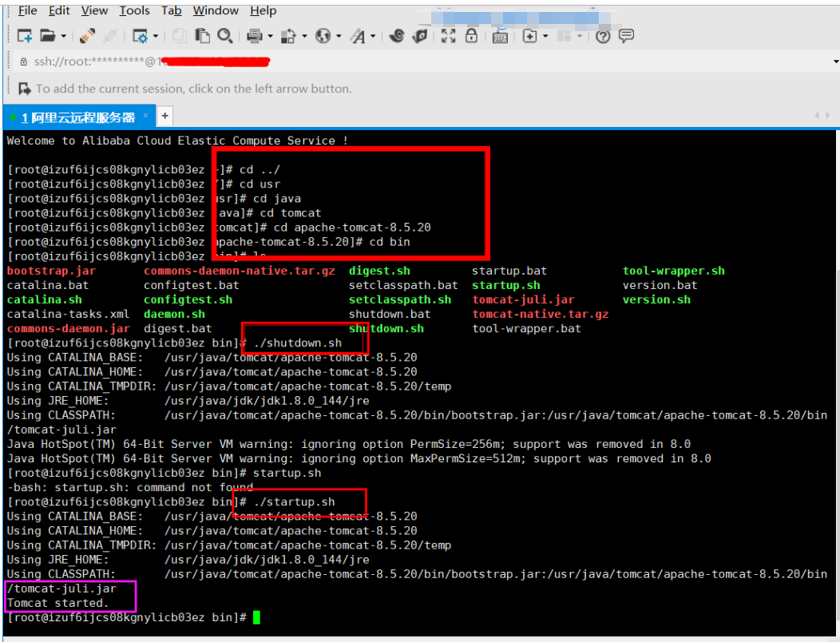Click the 'startup.sh' green file name
Image resolution: width=840 pixels, height=642 pixels.
click(x=505, y=285)
